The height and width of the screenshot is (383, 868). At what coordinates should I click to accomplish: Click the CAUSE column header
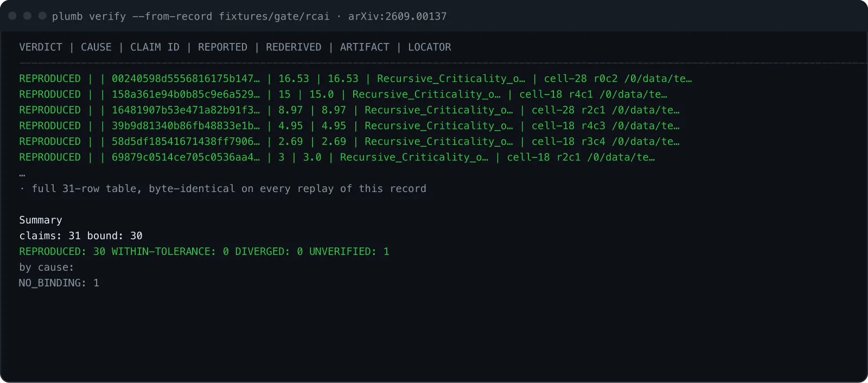coord(96,47)
